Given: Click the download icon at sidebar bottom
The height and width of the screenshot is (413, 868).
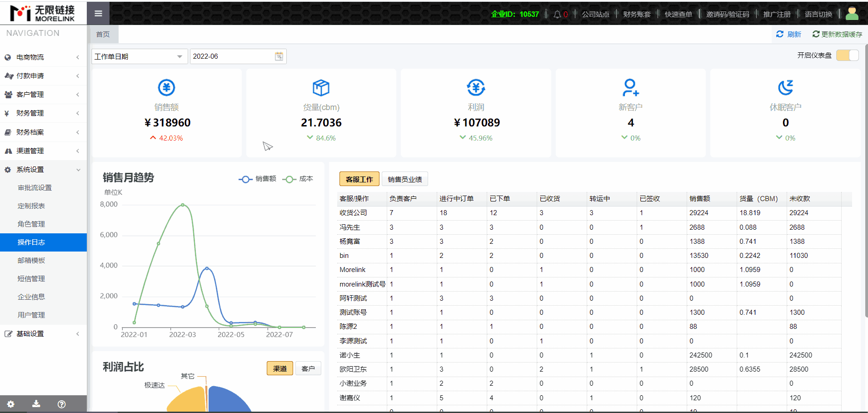Looking at the screenshot, I should pyautogui.click(x=36, y=404).
